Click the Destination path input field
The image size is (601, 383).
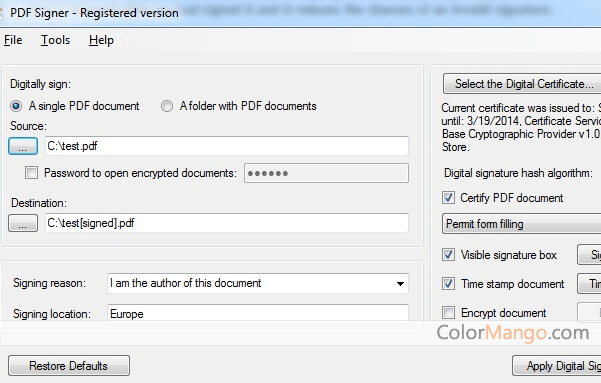[x=227, y=223]
